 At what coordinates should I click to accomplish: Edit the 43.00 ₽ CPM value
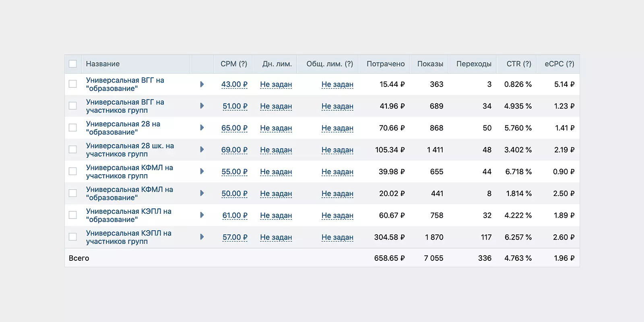click(x=234, y=85)
